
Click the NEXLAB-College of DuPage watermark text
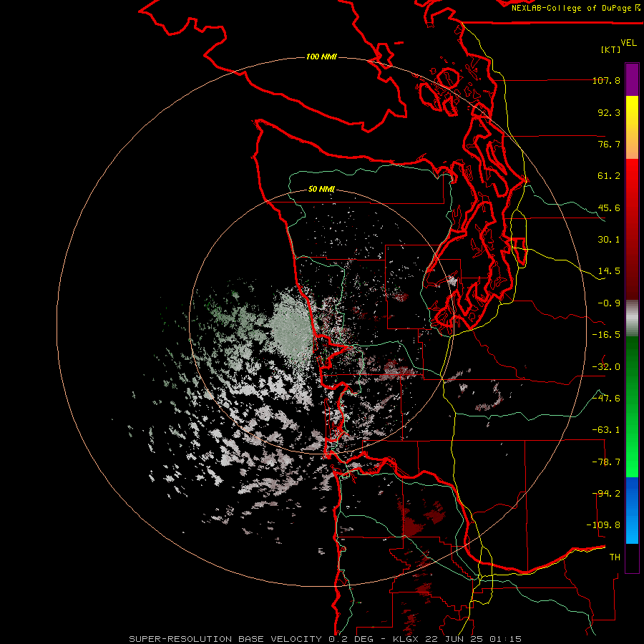pyautogui.click(x=572, y=8)
